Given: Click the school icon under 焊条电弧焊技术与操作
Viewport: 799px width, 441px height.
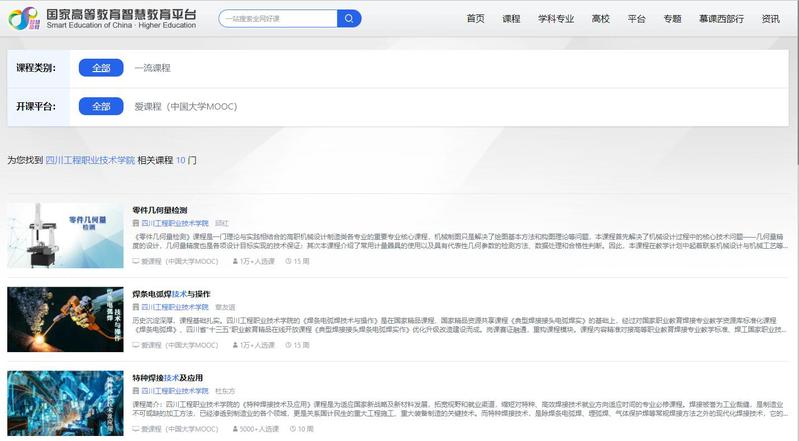Looking at the screenshot, I should (136, 308).
